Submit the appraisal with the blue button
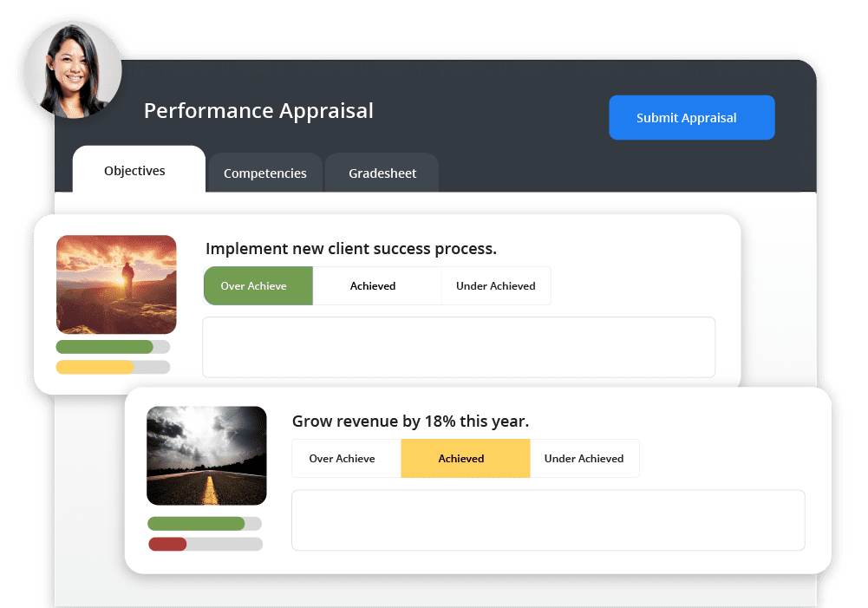 691,117
